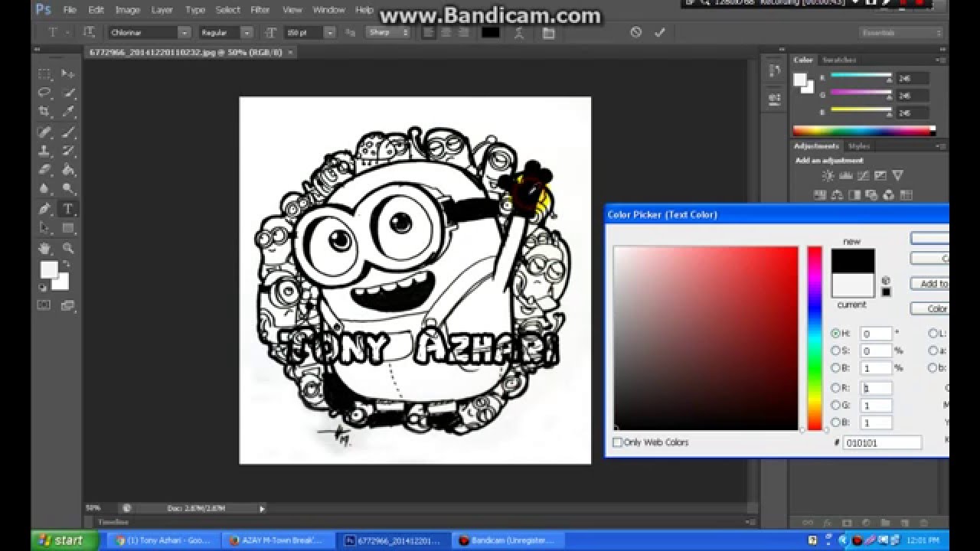This screenshot has height=551, width=980.
Task: Open the File menu
Action: pyautogui.click(x=70, y=10)
